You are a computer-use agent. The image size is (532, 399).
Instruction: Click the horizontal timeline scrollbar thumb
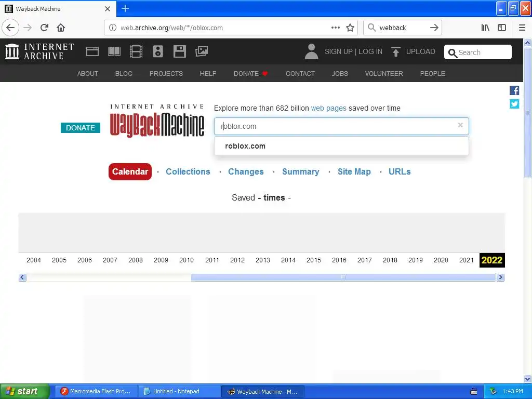pyautogui.click(x=343, y=277)
